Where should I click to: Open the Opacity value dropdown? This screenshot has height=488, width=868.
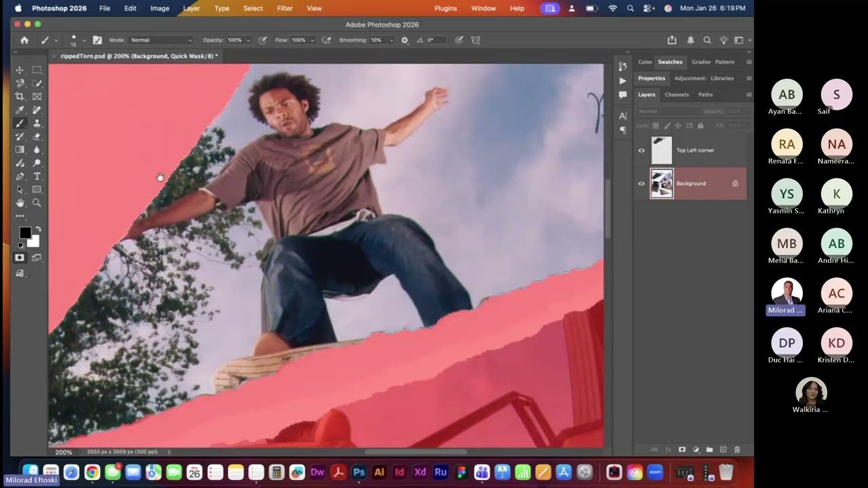248,40
